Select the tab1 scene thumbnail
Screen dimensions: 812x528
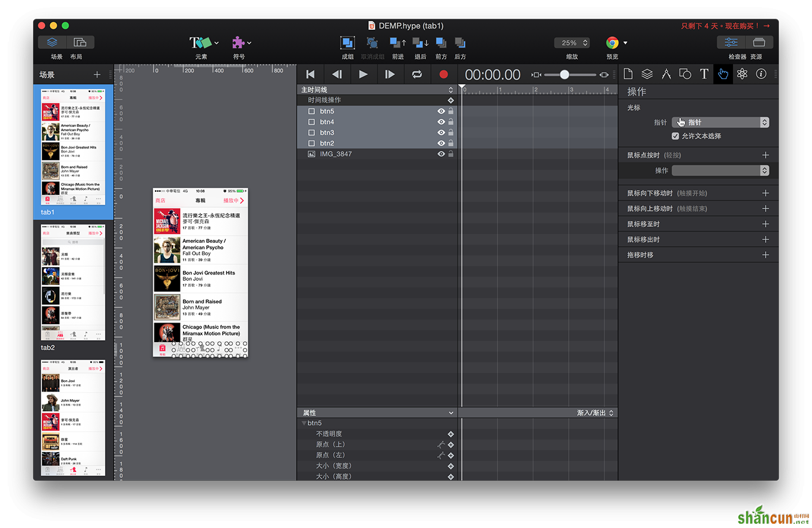pyautogui.click(x=73, y=147)
